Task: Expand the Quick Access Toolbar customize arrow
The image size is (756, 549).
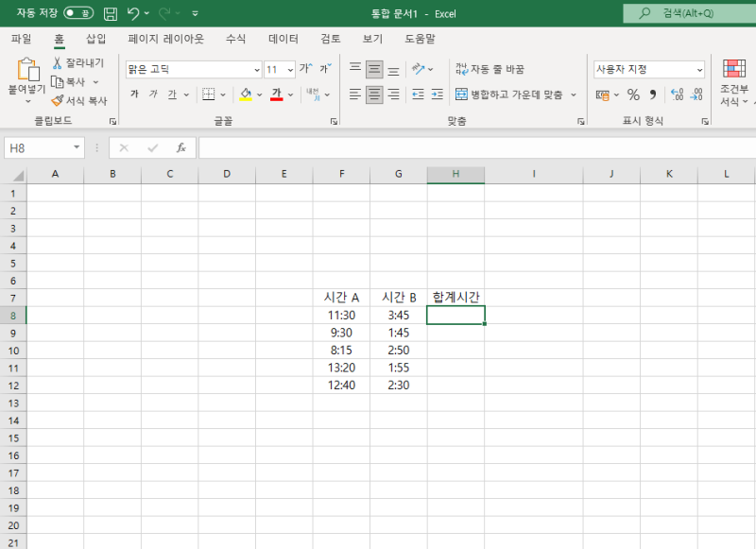Action: pos(196,13)
